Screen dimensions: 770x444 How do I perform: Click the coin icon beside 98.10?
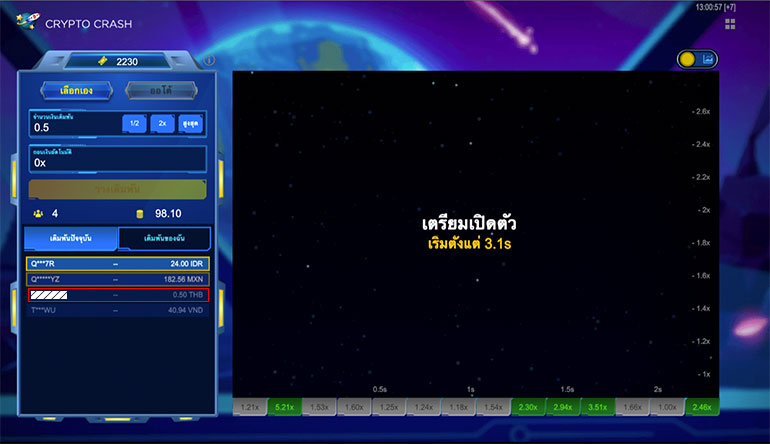139,214
